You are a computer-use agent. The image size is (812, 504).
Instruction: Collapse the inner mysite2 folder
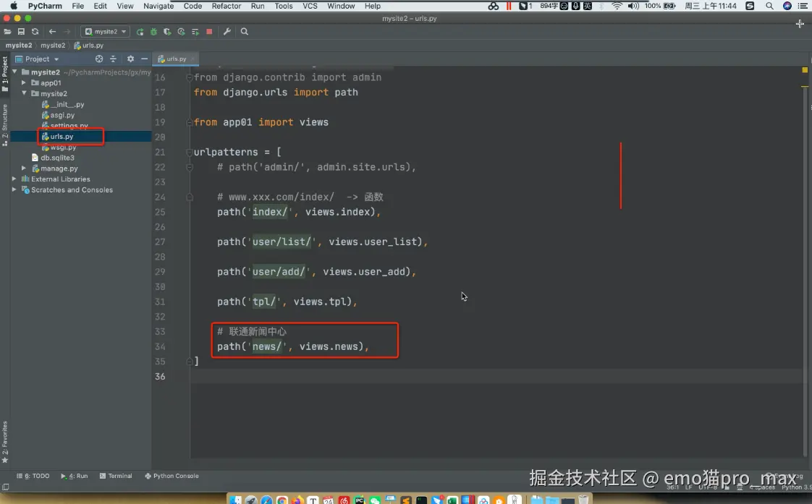pos(24,94)
